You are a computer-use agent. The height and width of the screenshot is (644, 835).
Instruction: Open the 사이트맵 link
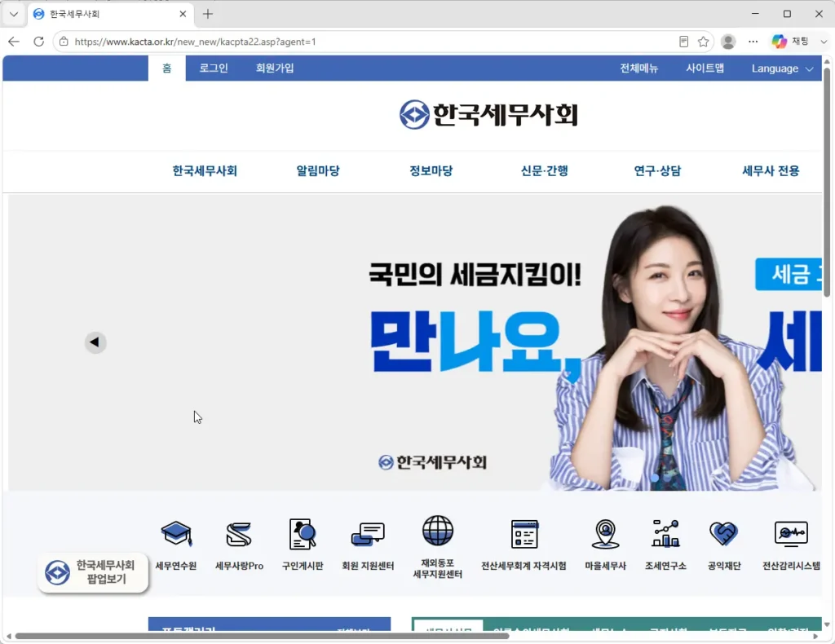click(705, 68)
